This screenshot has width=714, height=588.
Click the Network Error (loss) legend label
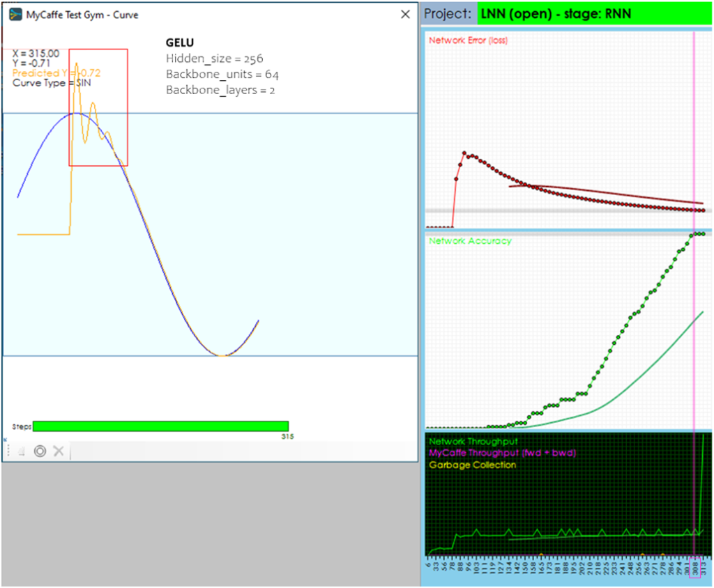click(x=468, y=40)
